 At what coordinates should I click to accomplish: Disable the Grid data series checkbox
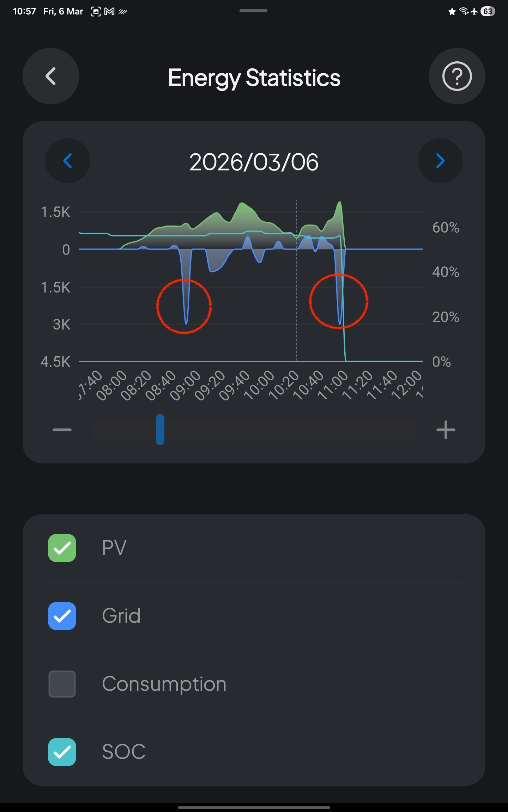click(62, 616)
